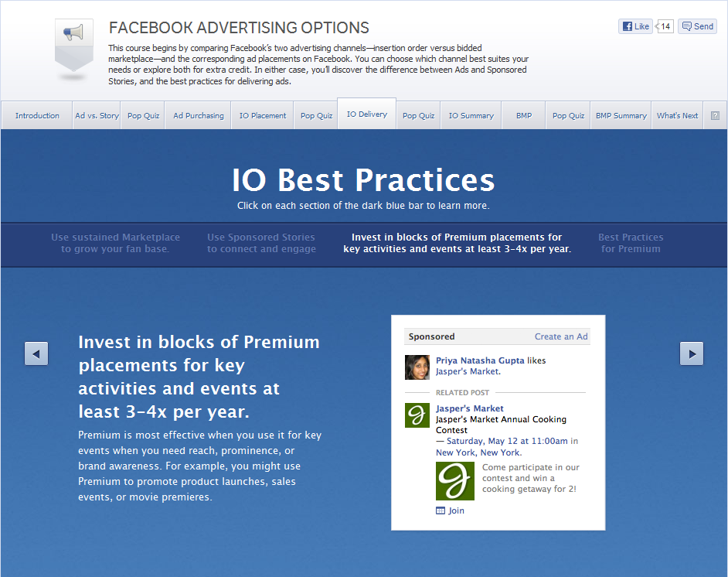Open the Introduction tab

37,116
